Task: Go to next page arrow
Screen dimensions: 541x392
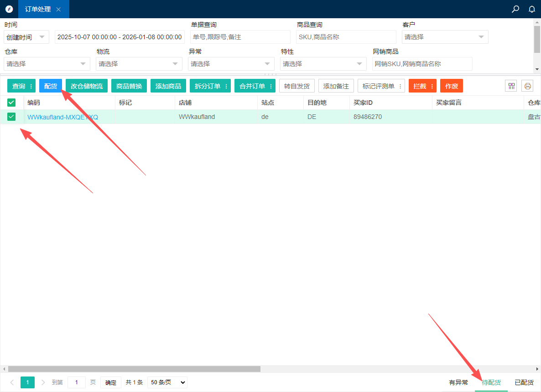Action: (x=43, y=382)
